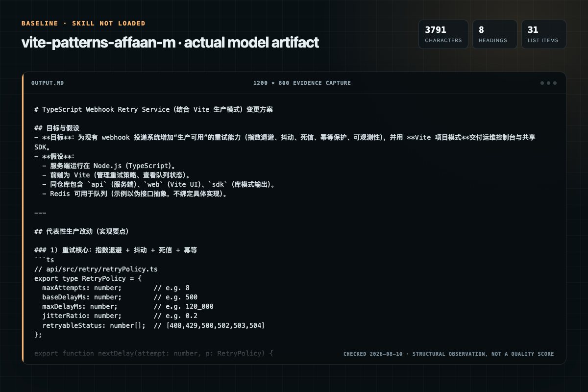Click the 'jitterRatio: number;' line
The width and height of the screenshot is (588, 392).
click(120, 316)
